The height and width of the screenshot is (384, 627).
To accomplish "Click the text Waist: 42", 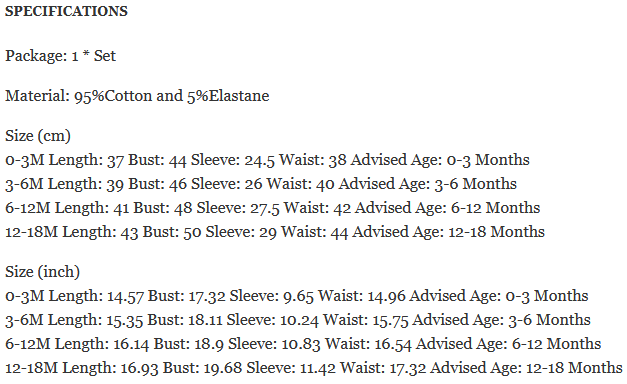I will 317,208.
